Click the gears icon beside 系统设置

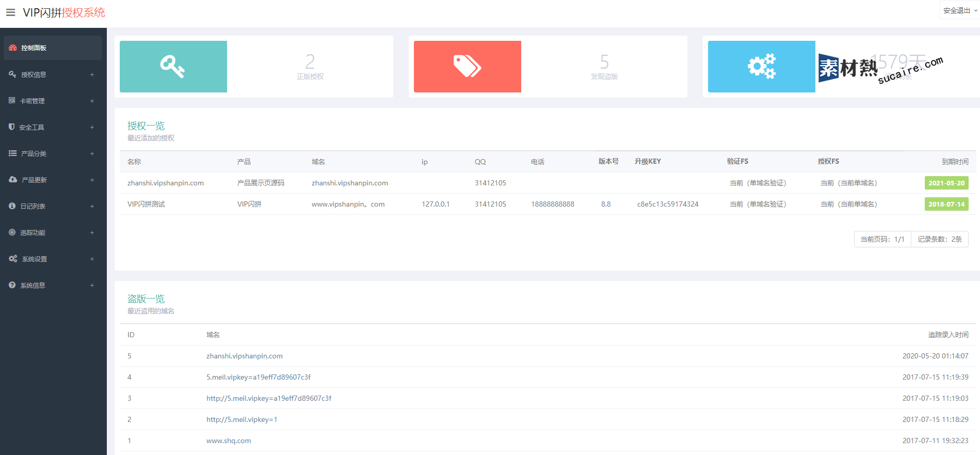coord(13,258)
